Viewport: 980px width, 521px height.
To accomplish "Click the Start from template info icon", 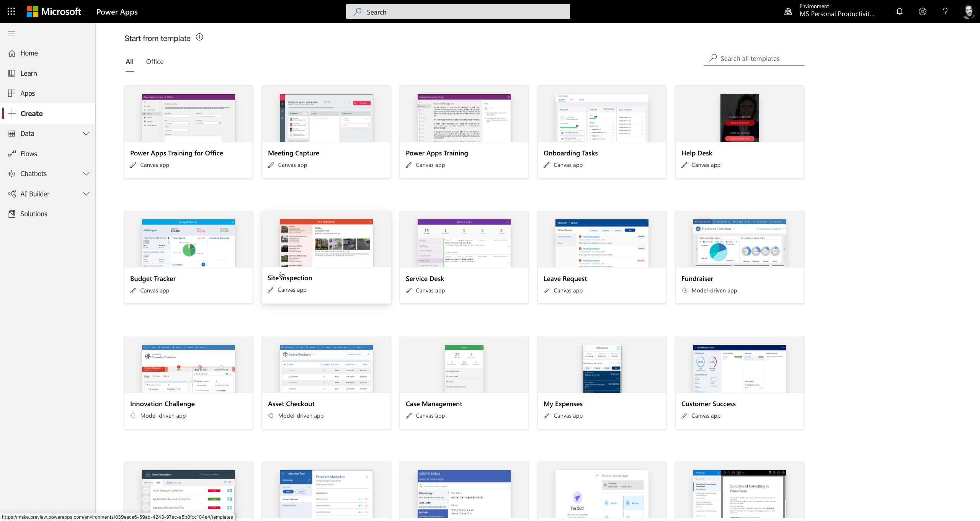I will tap(199, 37).
